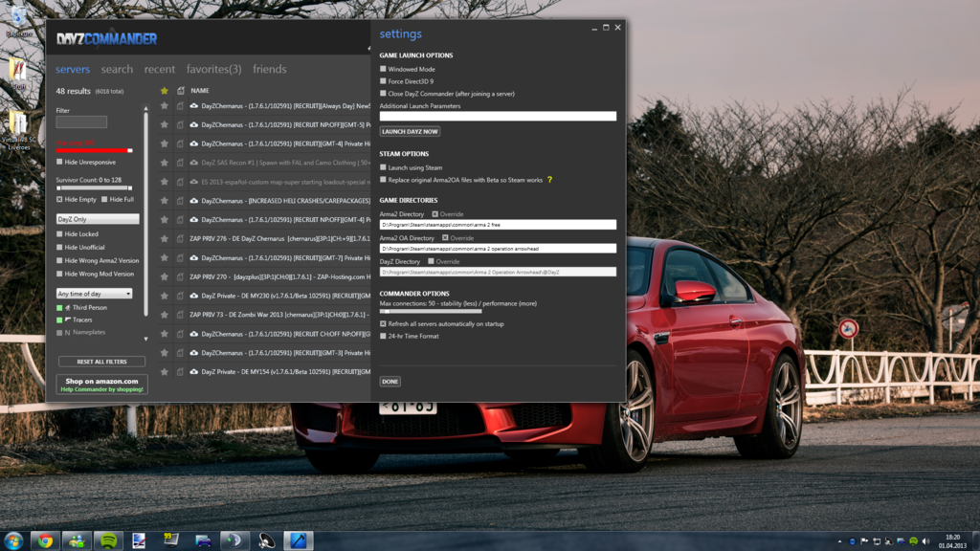
Task: Toggle the Third Person filter
Action: 59,307
